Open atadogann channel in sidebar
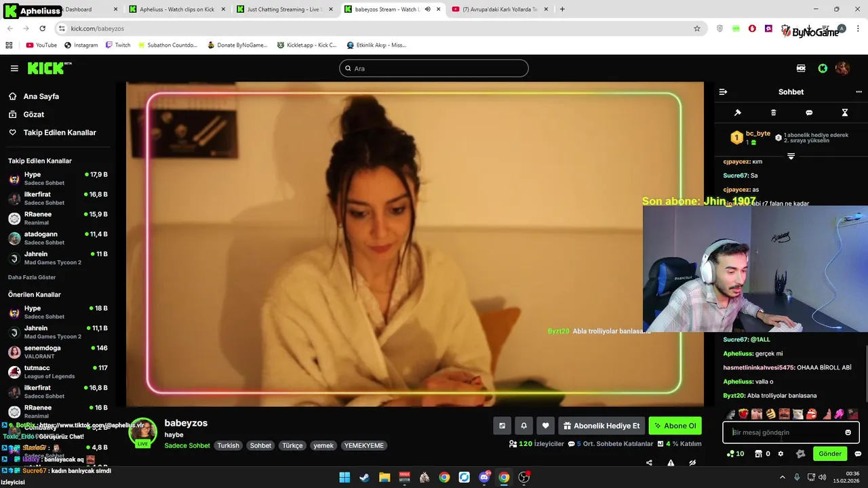Image resolution: width=868 pixels, height=488 pixels. (58, 238)
